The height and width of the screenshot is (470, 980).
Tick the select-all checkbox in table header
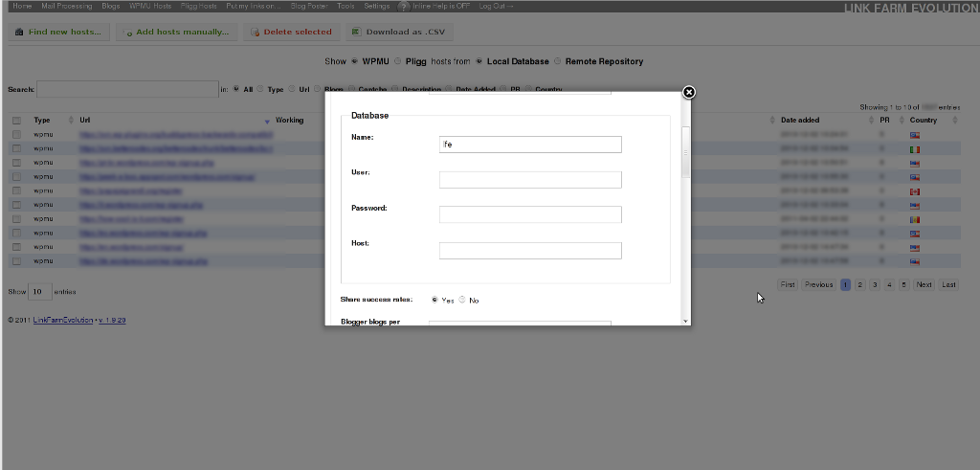17,121
